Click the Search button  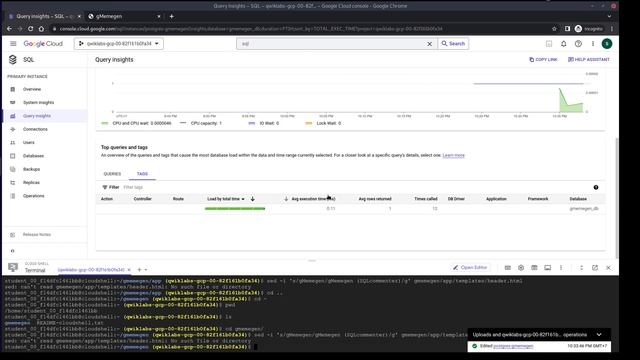[x=453, y=44]
